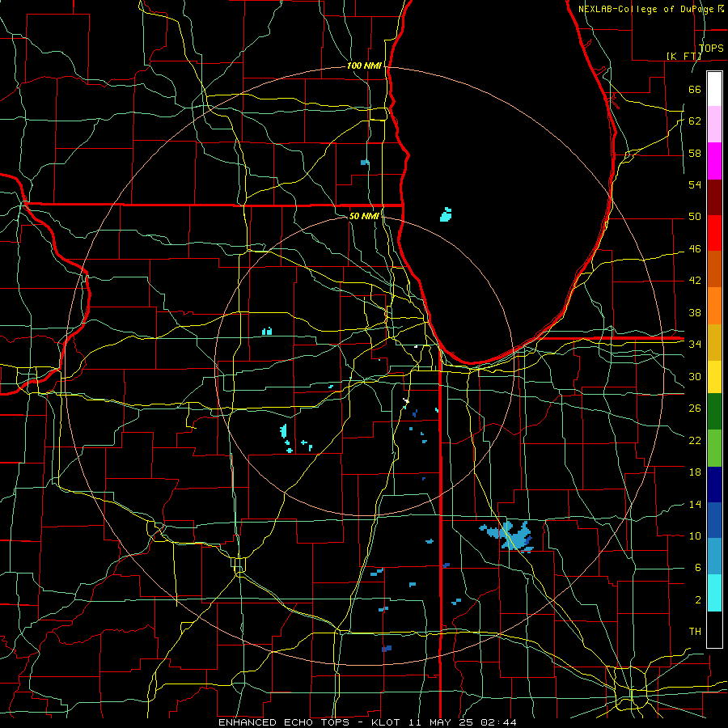
Task: Click the light pink legend swatch
Action: (x=714, y=124)
